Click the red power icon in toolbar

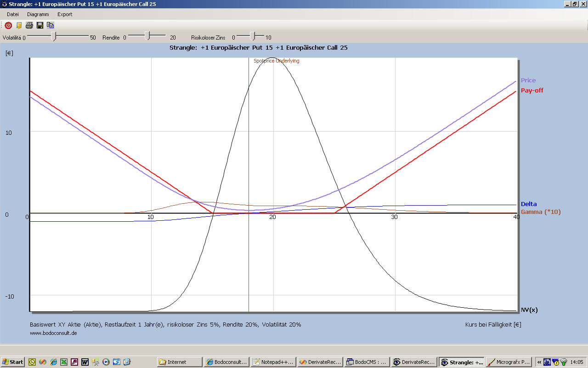pos(8,25)
